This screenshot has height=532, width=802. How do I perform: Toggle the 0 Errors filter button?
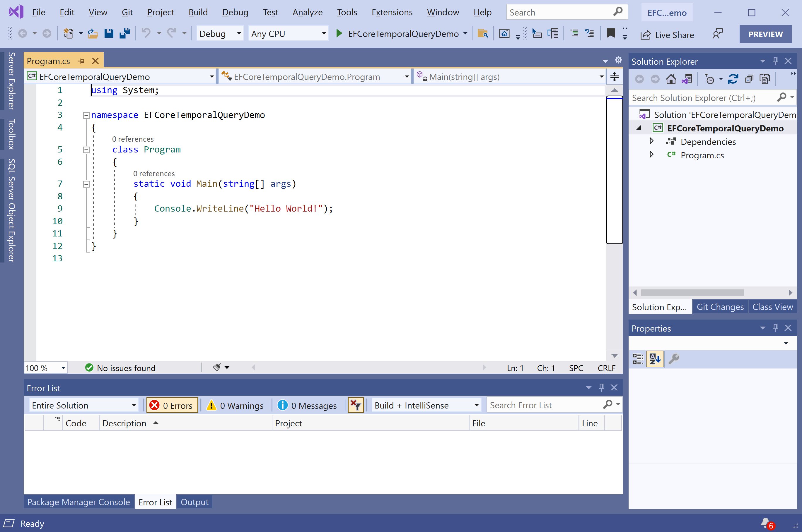click(172, 405)
